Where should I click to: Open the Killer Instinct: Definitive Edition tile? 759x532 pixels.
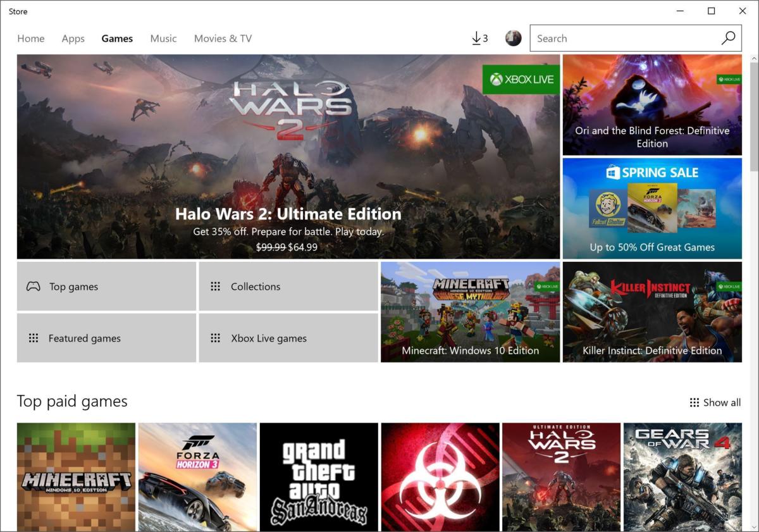tap(652, 312)
